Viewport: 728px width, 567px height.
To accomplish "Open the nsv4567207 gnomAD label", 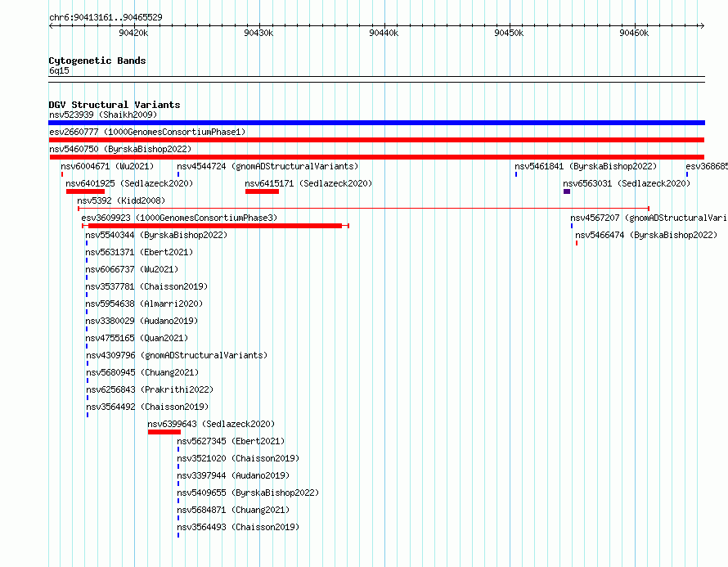I will pos(648,218).
